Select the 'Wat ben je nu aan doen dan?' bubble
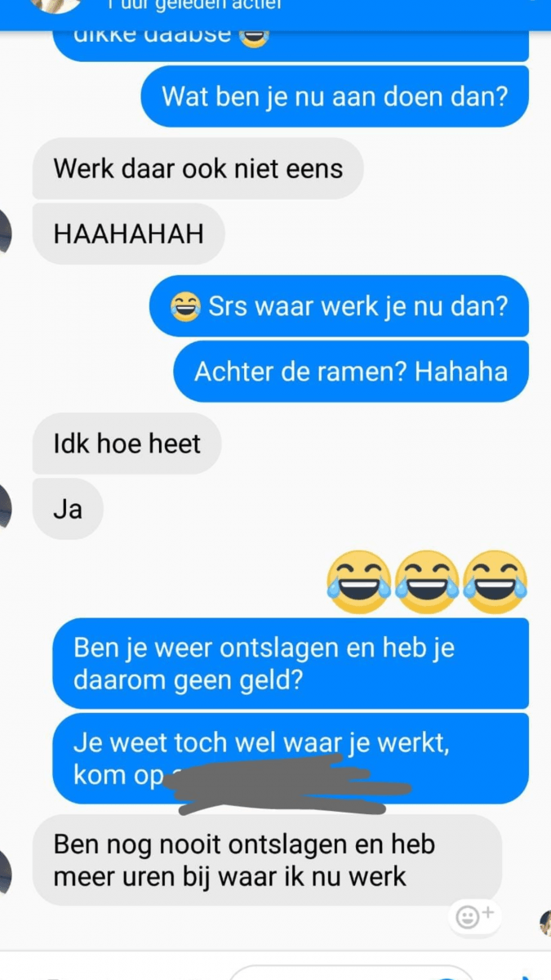551x980 pixels. point(335,96)
